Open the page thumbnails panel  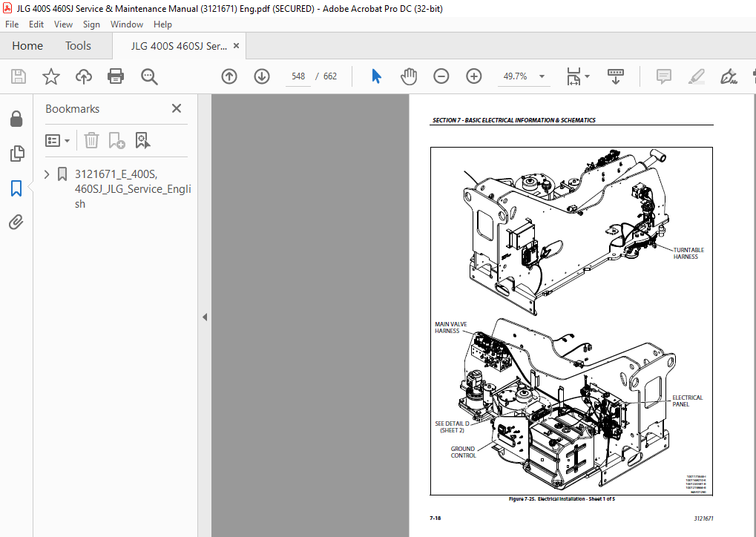point(16,154)
